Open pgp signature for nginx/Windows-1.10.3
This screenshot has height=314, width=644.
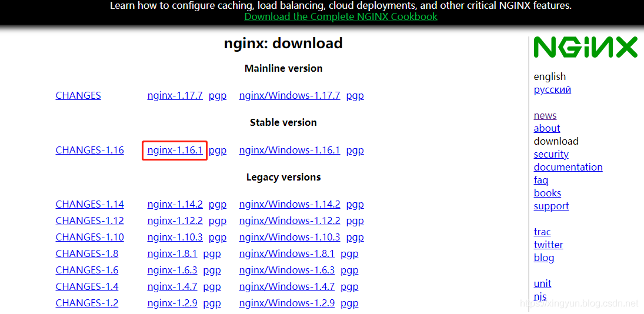click(x=355, y=238)
